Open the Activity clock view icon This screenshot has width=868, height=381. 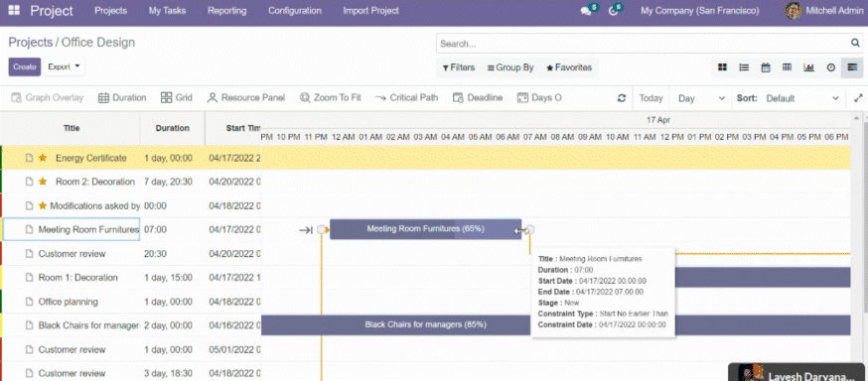point(830,67)
